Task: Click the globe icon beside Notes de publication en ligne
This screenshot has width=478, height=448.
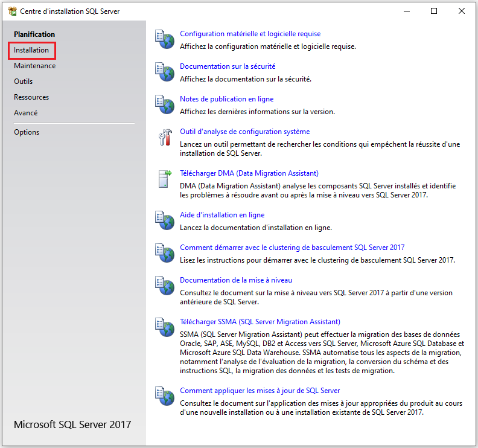Action: click(x=165, y=104)
